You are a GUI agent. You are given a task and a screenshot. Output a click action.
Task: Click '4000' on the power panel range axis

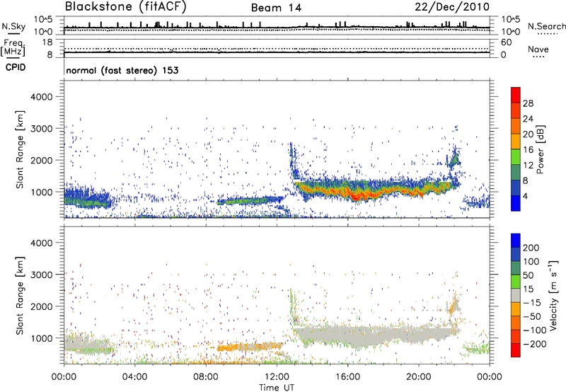coord(42,97)
